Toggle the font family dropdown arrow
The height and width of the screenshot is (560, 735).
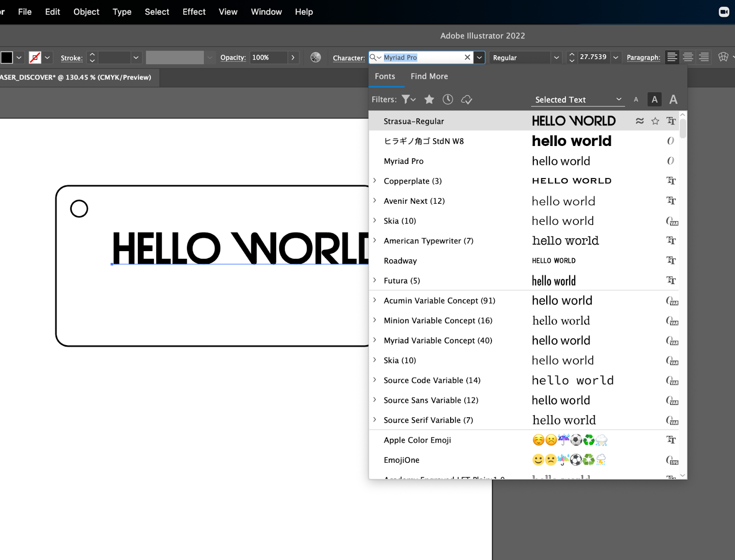point(480,57)
